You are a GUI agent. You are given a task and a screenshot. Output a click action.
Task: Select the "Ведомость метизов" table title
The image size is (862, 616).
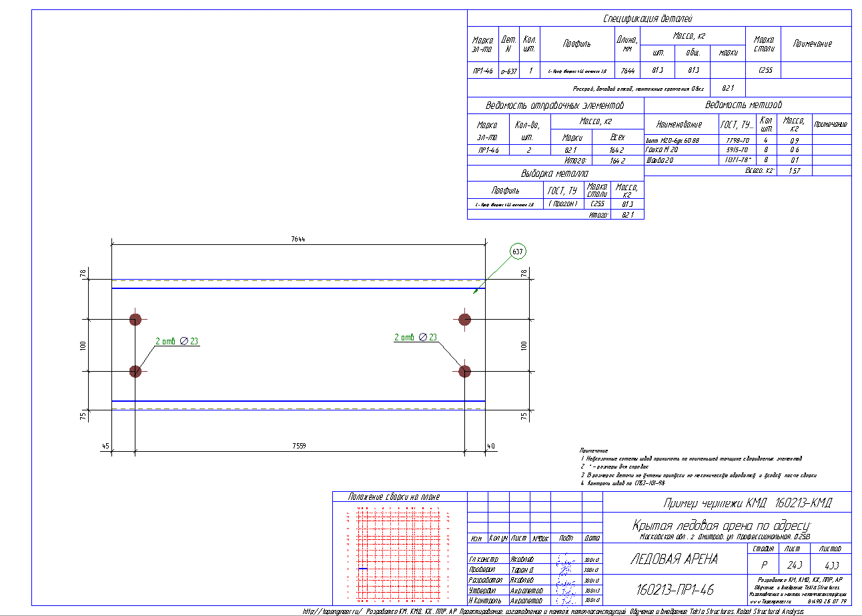(743, 105)
